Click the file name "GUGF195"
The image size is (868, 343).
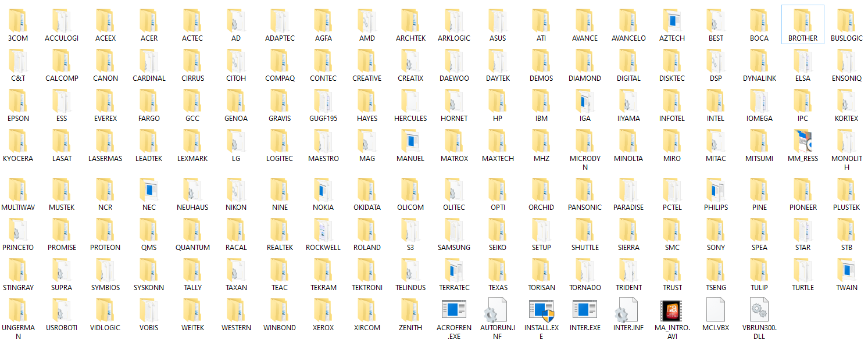click(323, 119)
